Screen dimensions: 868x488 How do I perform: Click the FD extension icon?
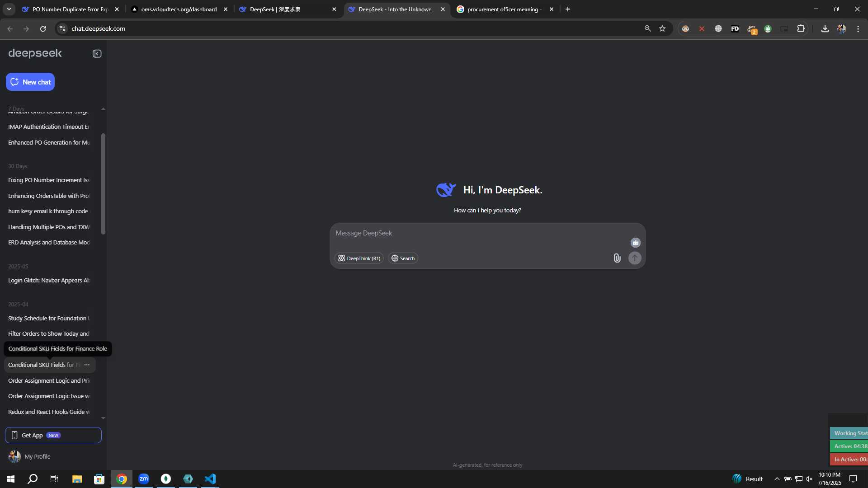pos(735,28)
